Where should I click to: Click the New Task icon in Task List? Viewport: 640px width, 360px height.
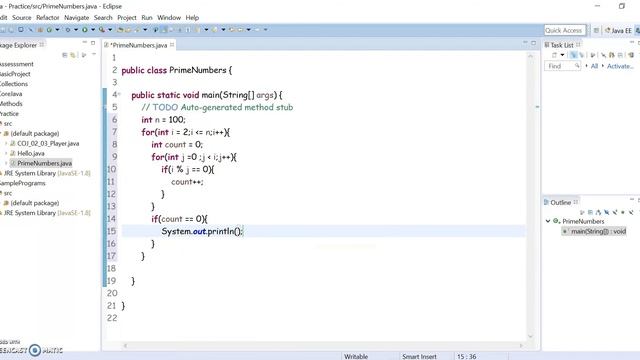[554, 55]
